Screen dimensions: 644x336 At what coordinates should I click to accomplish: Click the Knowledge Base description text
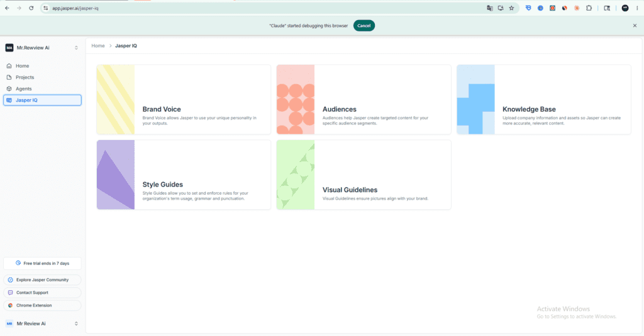(x=562, y=121)
